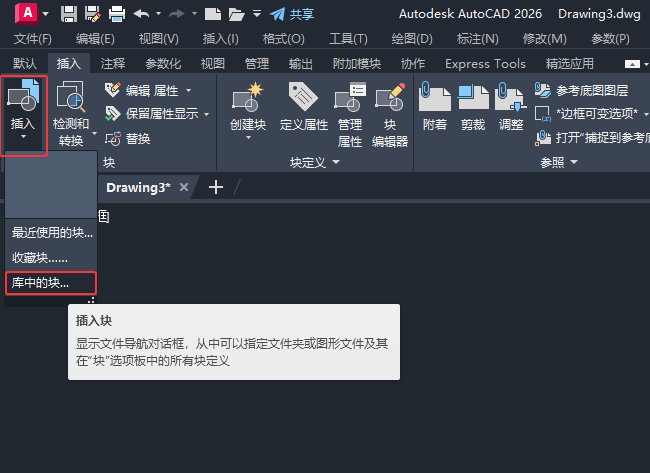Switch to the 输出 ribbon tab
Image resolution: width=650 pixels, height=473 pixels.
pos(301,63)
